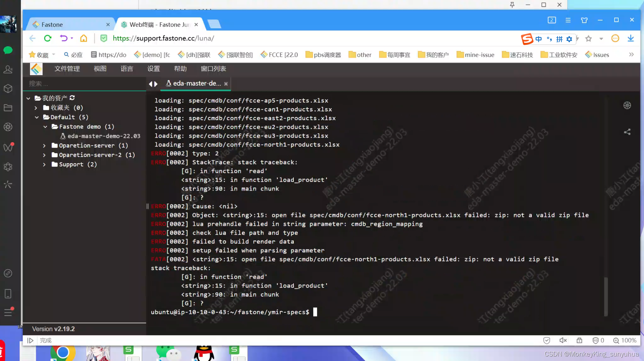The image size is (644, 361).
Task: Open the 文件管理 menu
Action: coord(67,69)
